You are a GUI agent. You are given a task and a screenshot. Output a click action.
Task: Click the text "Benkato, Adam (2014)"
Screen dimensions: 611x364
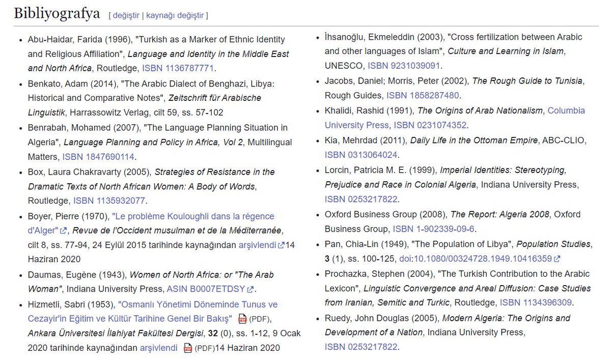coord(73,83)
